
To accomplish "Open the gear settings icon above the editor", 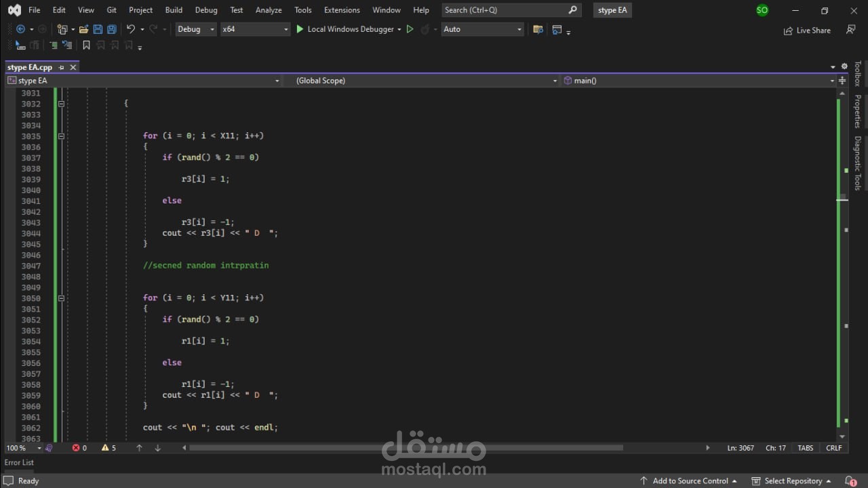I will pyautogui.click(x=844, y=66).
